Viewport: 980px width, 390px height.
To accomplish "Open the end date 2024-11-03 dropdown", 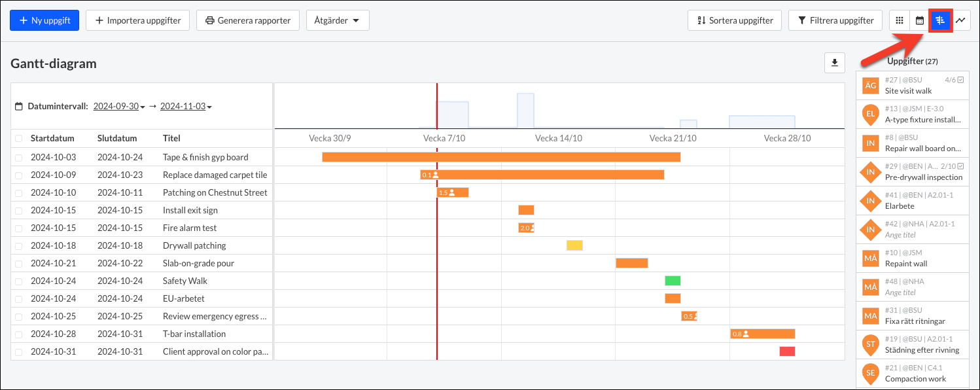I will (184, 105).
